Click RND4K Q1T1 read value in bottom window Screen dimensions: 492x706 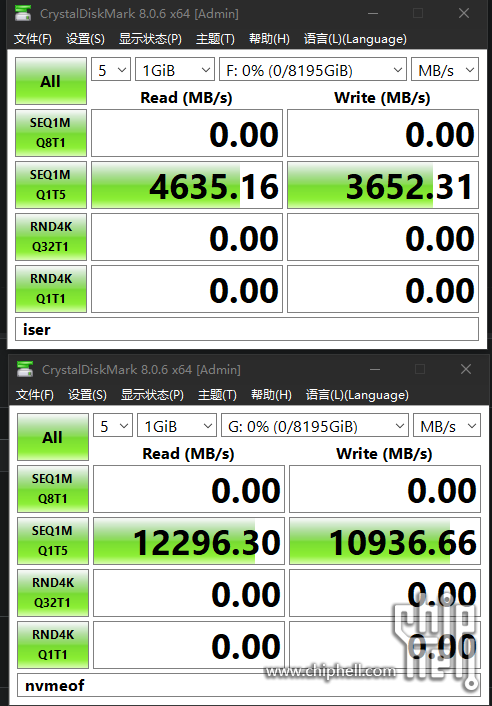coord(189,645)
